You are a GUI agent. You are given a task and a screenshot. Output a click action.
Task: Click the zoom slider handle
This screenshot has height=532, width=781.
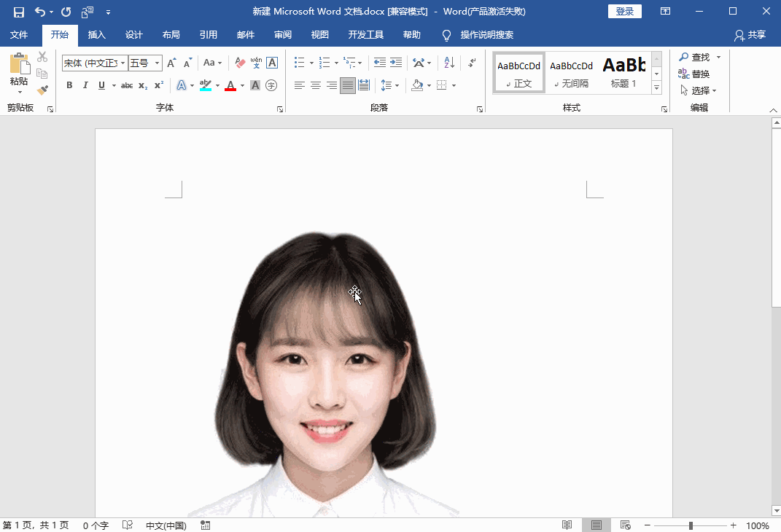(691, 525)
